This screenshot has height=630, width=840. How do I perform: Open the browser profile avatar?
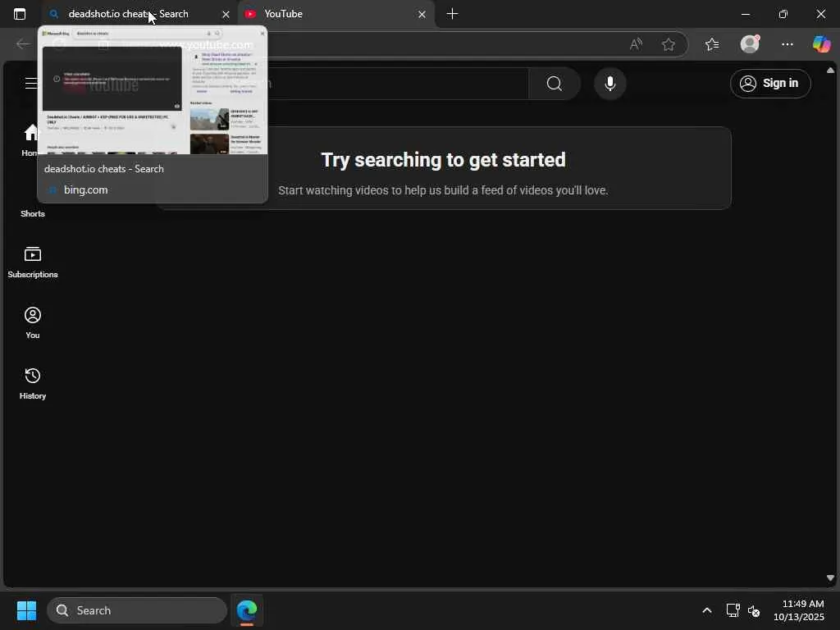click(750, 44)
